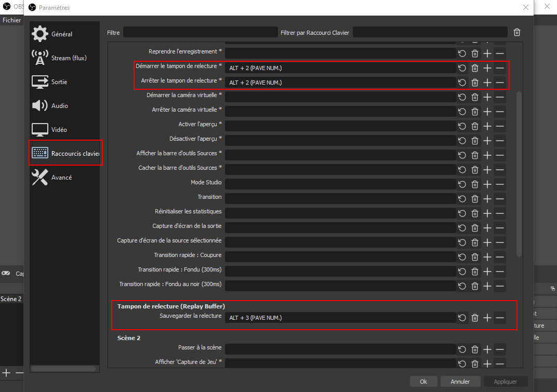The height and width of the screenshot is (392, 557).
Task: Add hotkey for Sauvegarder la relecture
Action: click(x=487, y=318)
